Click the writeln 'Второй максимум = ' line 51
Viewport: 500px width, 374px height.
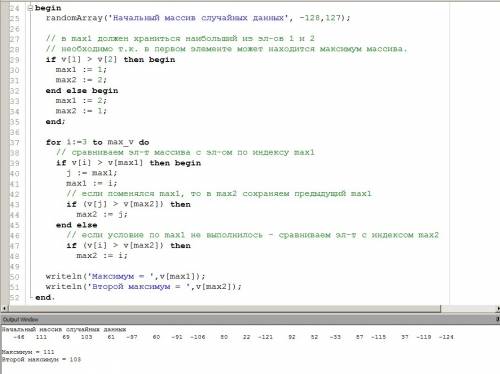point(143,287)
